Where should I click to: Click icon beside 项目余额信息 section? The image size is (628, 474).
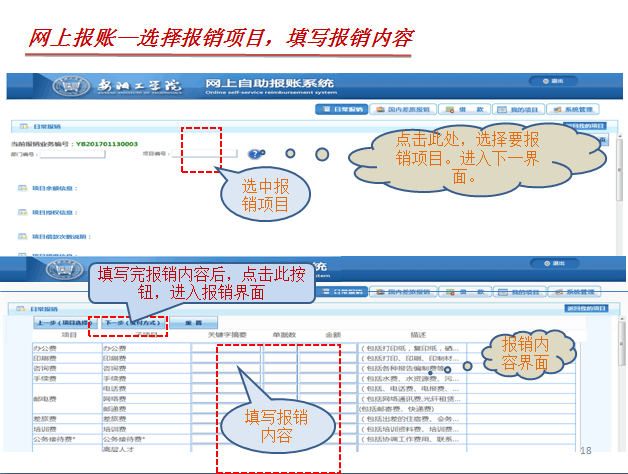22,187
